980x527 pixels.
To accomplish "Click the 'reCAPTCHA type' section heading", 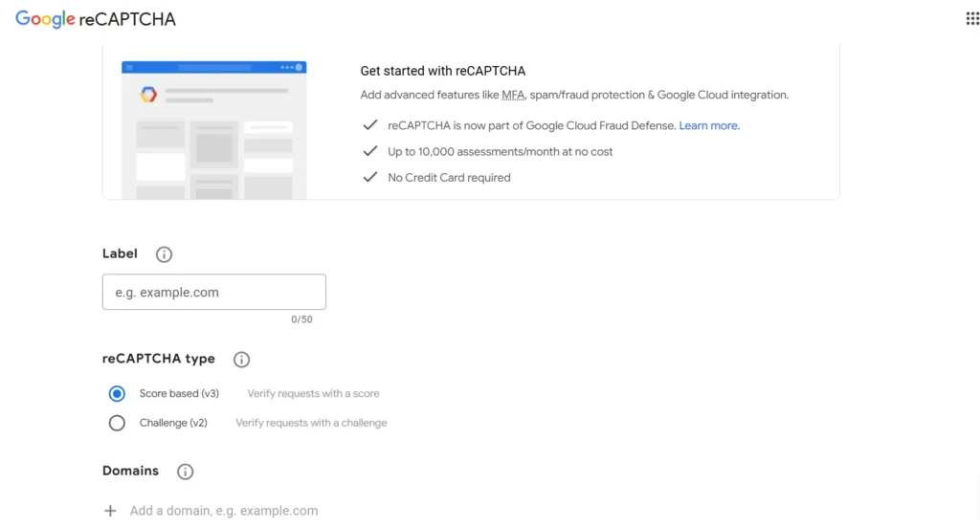I will click(x=159, y=359).
